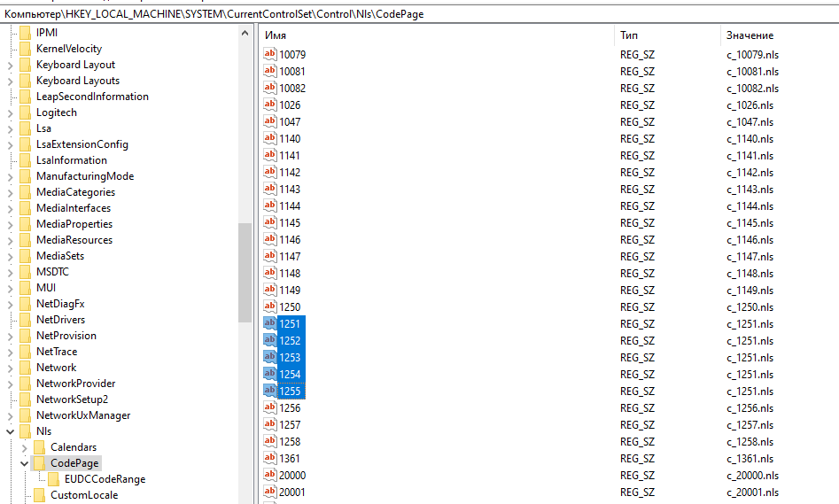Screen dimensions: 839x504
Task: Expand the NetTrace key
Action: pyautogui.click(x=10, y=352)
